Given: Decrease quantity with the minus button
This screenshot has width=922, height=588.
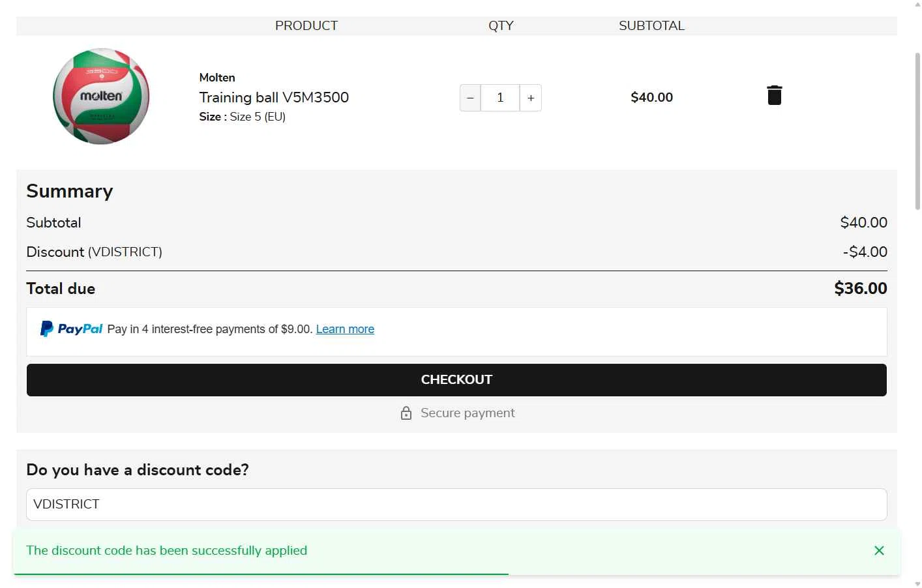Looking at the screenshot, I should pos(470,98).
